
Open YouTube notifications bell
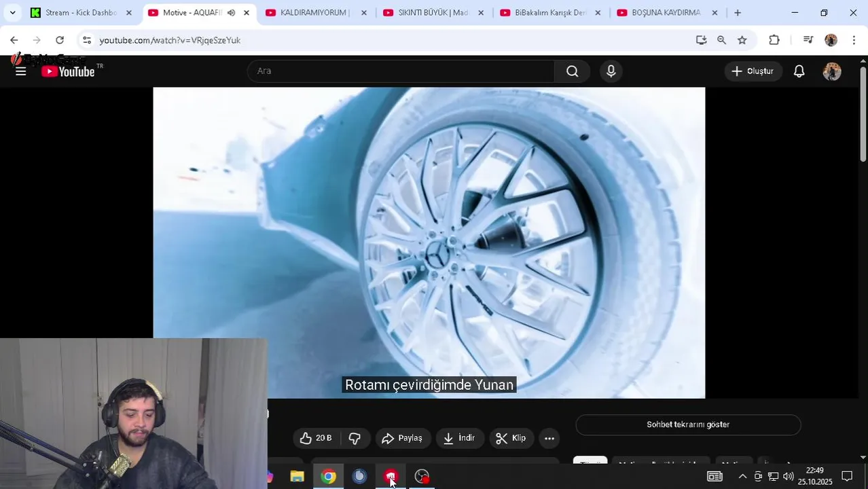pos(799,71)
